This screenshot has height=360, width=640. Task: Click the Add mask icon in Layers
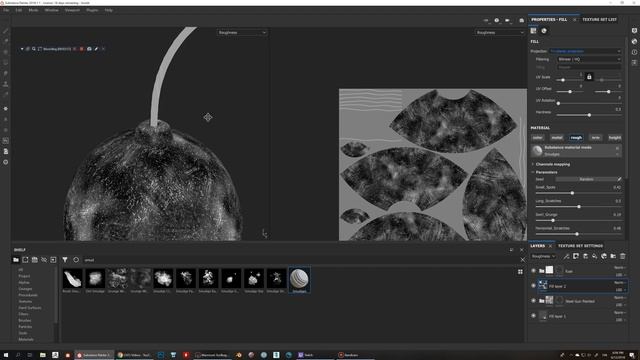click(576, 256)
